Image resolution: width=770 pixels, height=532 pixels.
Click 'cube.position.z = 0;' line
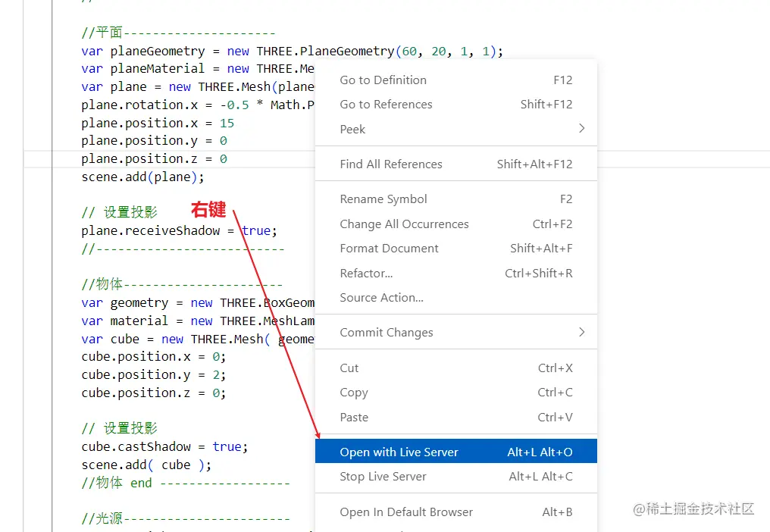pyautogui.click(x=154, y=393)
